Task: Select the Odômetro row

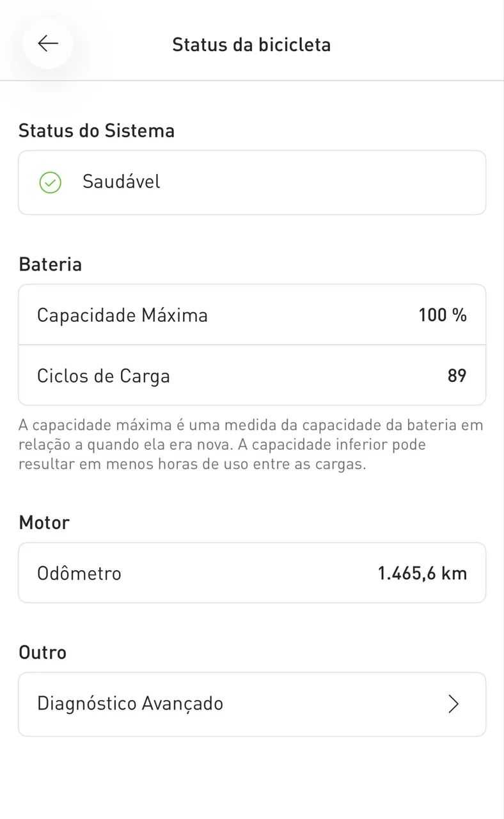Action: click(252, 573)
